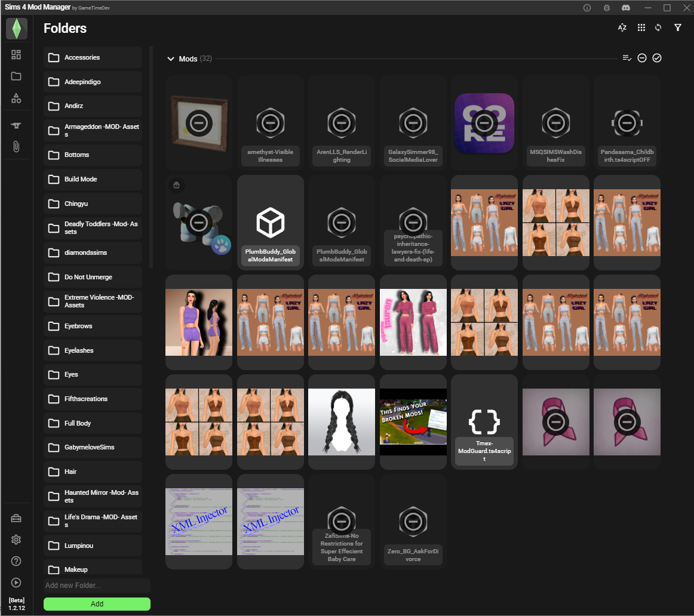
Task: Disable all mods with minus circle
Action: pyautogui.click(x=642, y=58)
